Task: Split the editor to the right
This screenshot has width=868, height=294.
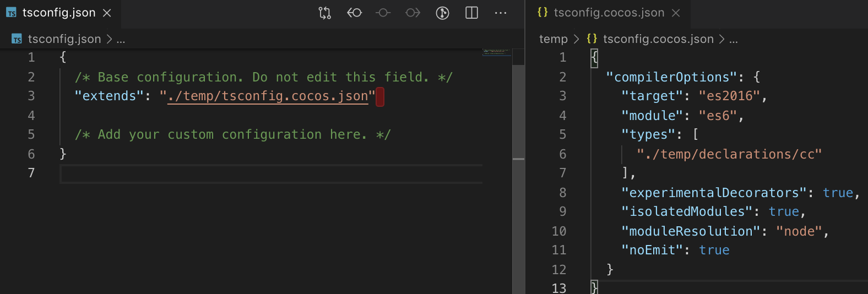Action: (x=471, y=13)
